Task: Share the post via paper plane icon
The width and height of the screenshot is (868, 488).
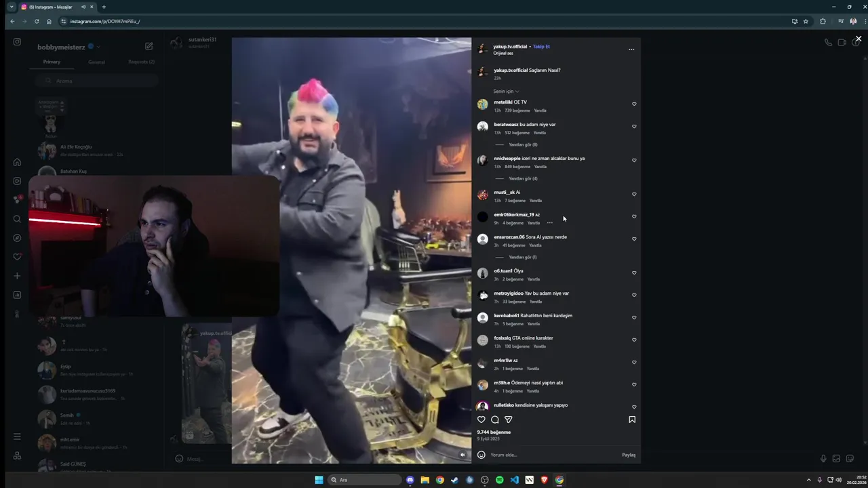Action: tap(509, 420)
